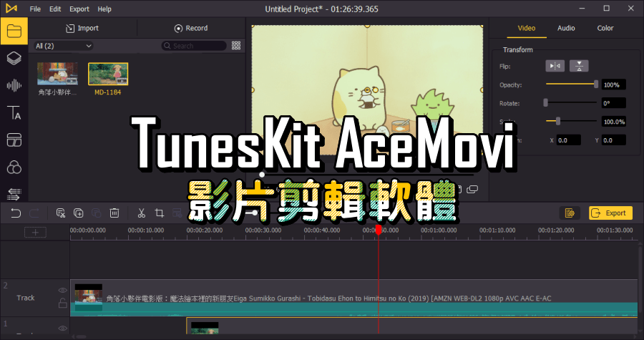Open the File menu

click(x=35, y=9)
